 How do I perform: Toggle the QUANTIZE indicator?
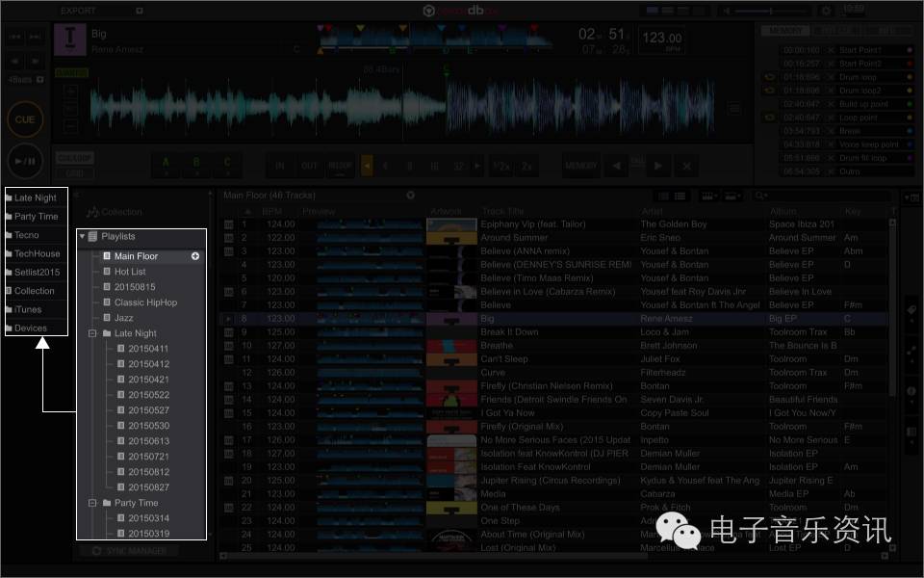(x=71, y=72)
